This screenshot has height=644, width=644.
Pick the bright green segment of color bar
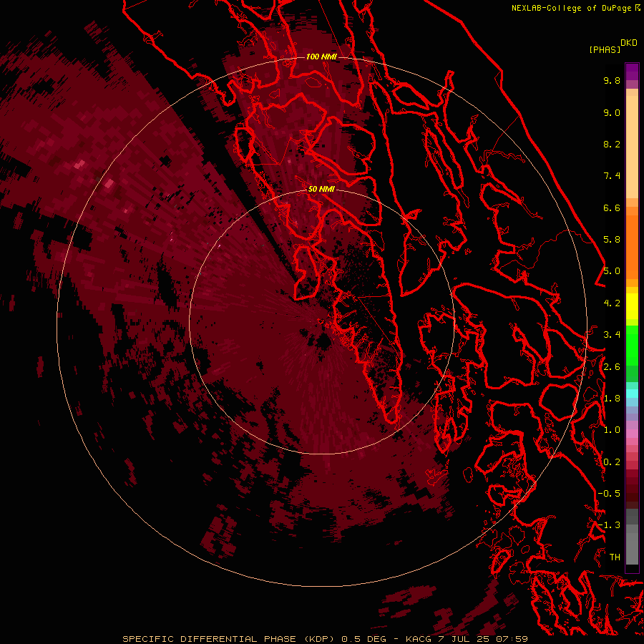click(x=632, y=345)
